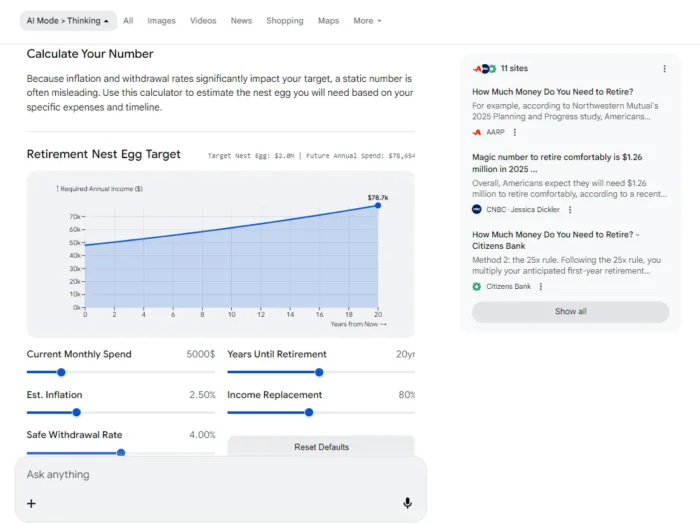The image size is (700, 525).
Task: Open options menu next to CNBC source
Action: tap(570, 210)
